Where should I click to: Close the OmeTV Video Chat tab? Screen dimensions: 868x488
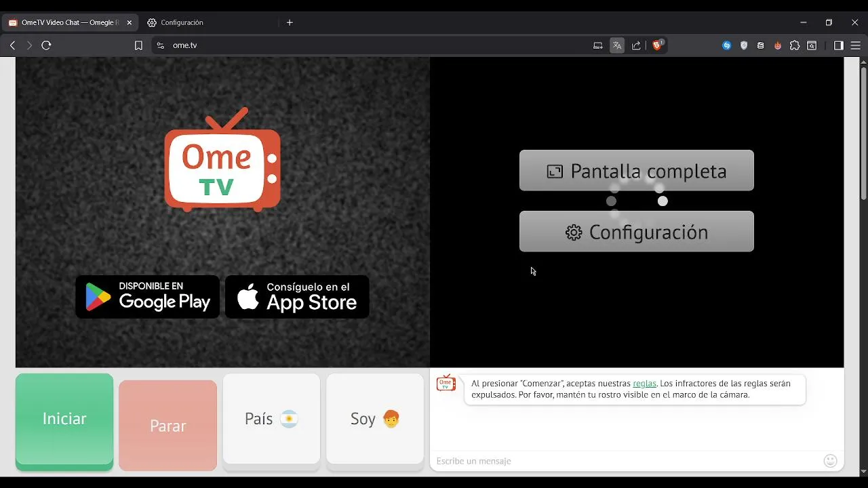pos(130,22)
